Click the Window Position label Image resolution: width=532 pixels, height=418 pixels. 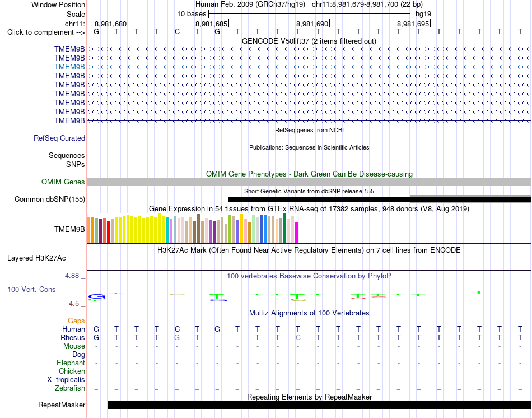(58, 4)
